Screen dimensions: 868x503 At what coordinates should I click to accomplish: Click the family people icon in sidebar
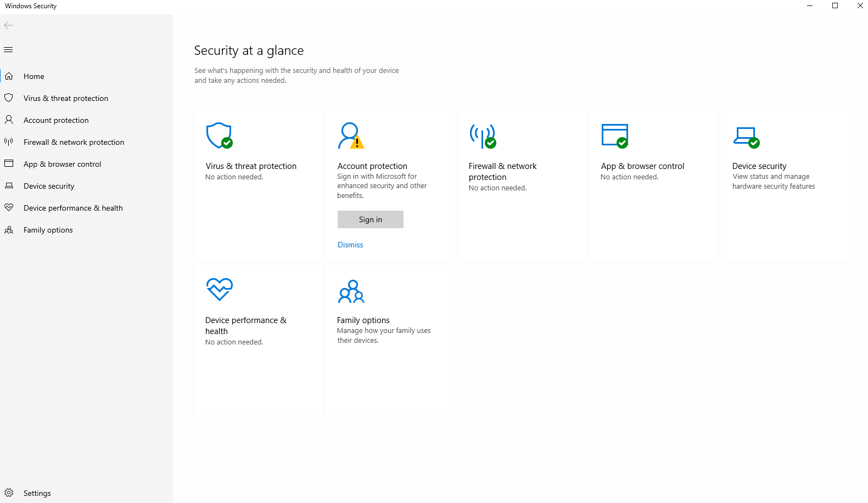pyautogui.click(x=9, y=230)
